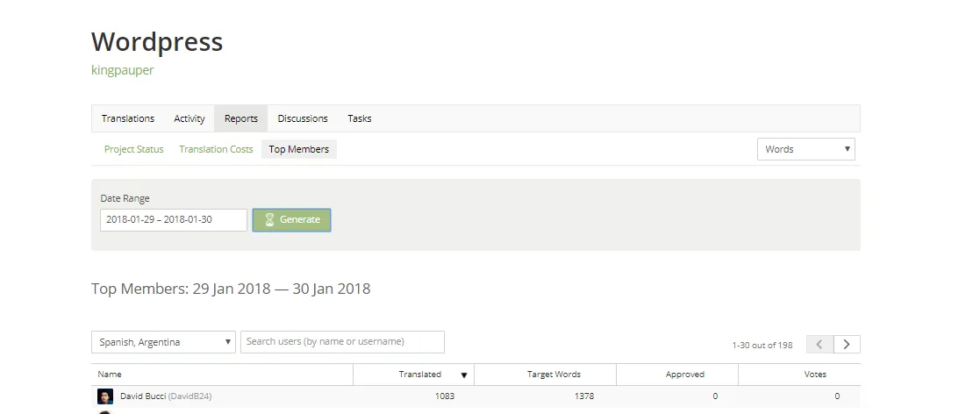
Task: Sort by the Name column
Action: point(222,375)
